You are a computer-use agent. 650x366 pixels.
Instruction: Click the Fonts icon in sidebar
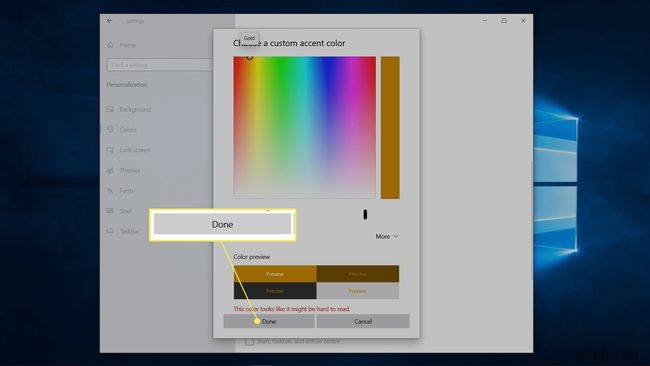click(110, 191)
